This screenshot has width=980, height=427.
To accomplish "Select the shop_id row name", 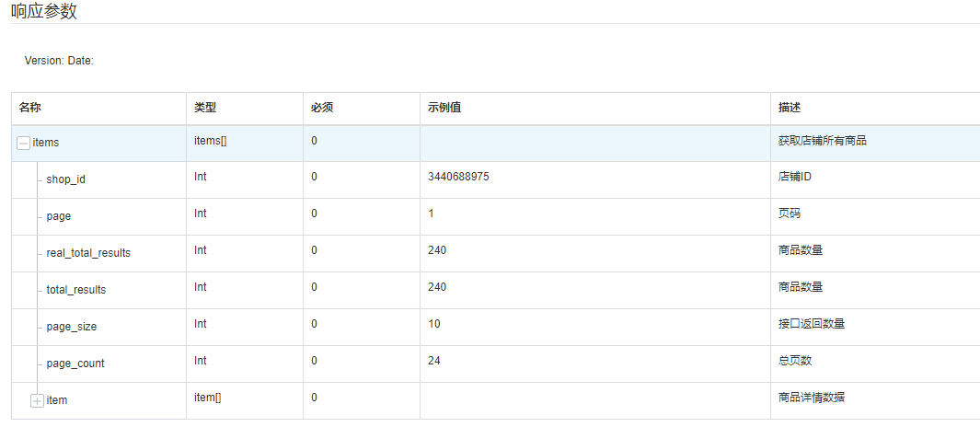I will (65, 179).
